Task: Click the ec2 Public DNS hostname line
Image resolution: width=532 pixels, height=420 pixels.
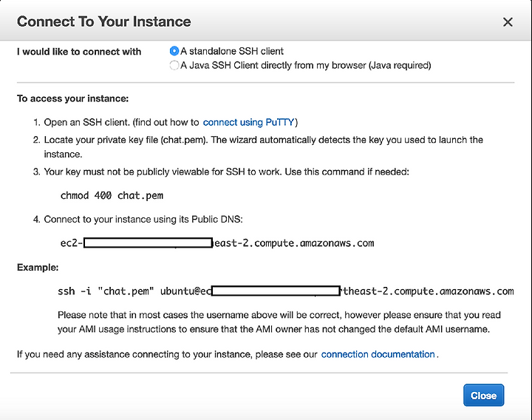Action: point(217,243)
